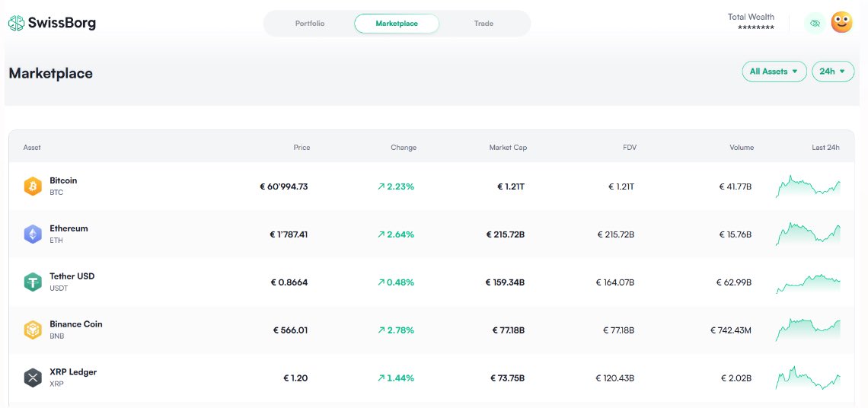Click Ethereum's 2.64% change value
Image resolution: width=868 pixels, height=408 pixels.
coord(396,234)
